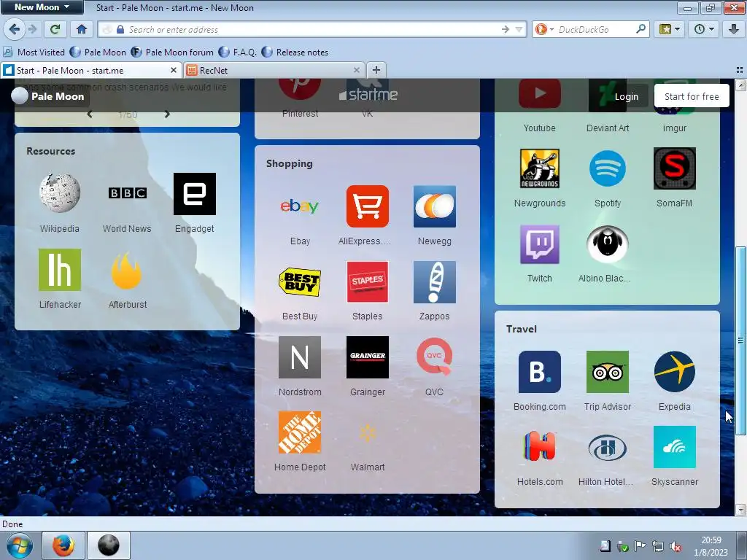Screen dimensions: 747x560
Task: Open the Best Buy icon
Action: point(300,281)
